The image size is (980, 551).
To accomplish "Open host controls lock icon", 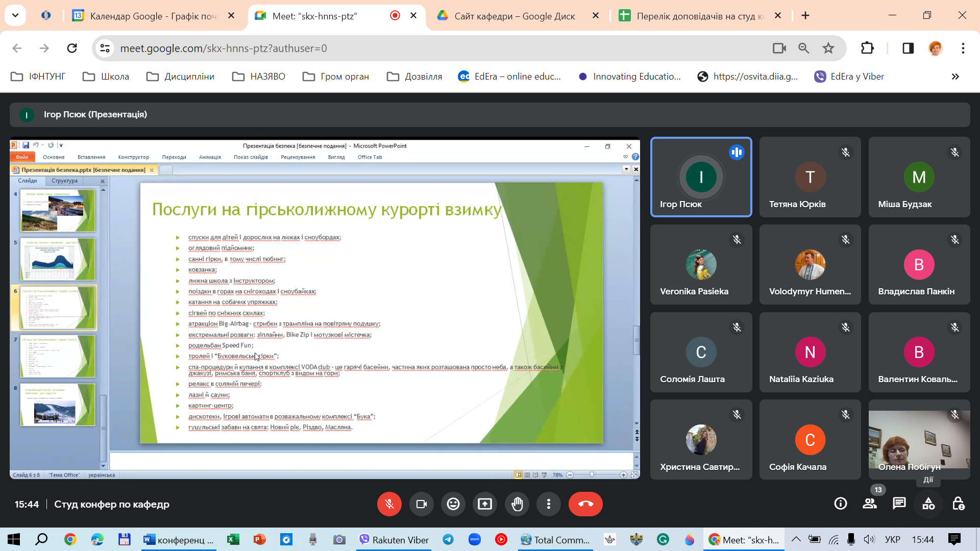I will tap(958, 504).
